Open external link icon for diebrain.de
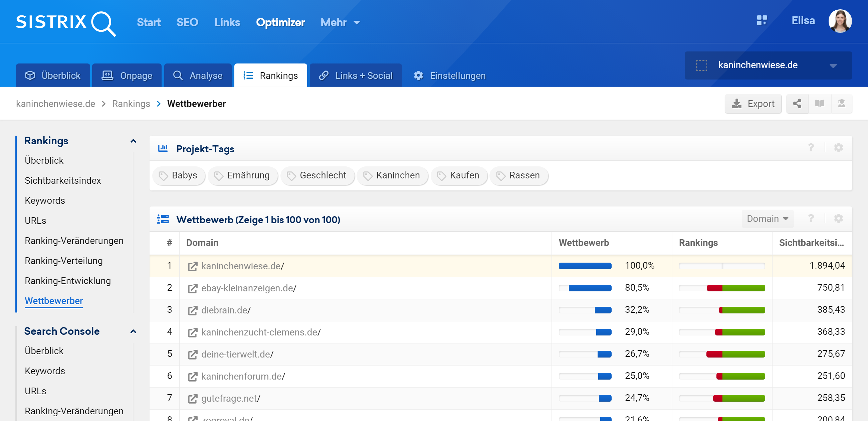 (x=192, y=310)
